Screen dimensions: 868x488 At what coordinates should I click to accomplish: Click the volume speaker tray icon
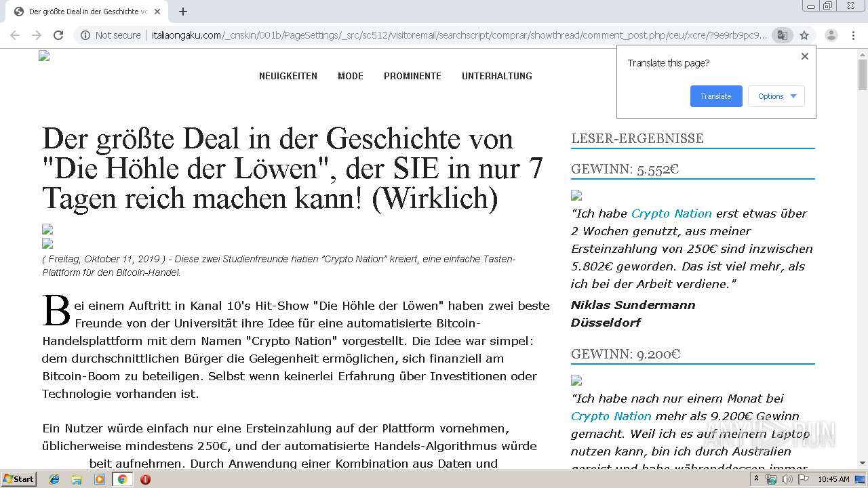click(x=787, y=479)
